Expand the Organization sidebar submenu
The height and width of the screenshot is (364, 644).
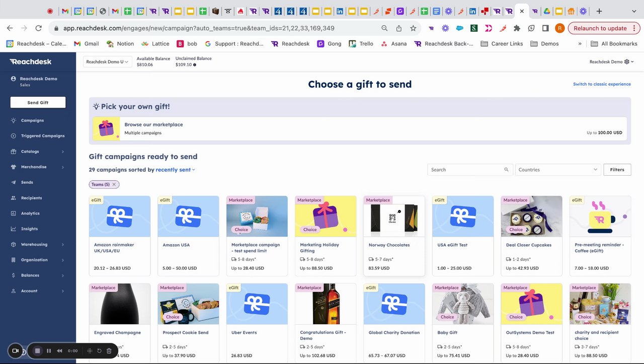coord(63,260)
